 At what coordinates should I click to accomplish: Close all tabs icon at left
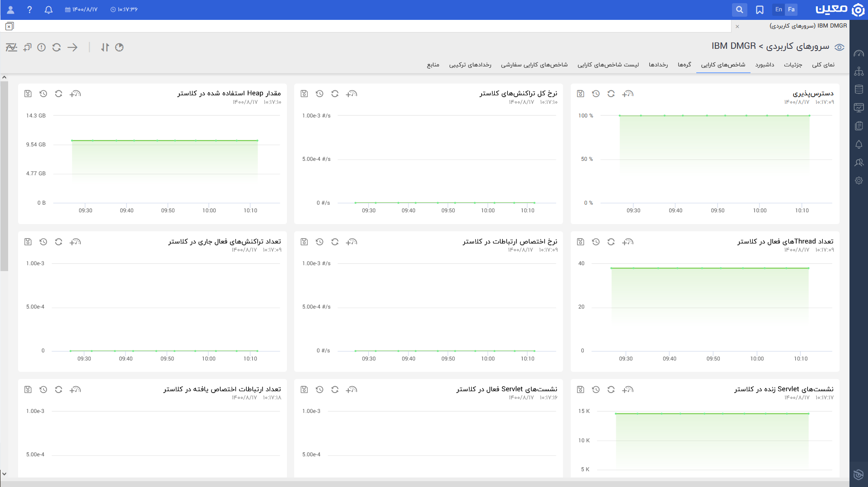click(9, 26)
